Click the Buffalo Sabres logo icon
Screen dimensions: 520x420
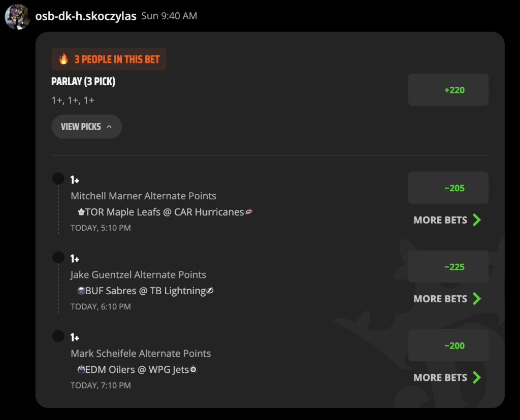[x=81, y=291]
